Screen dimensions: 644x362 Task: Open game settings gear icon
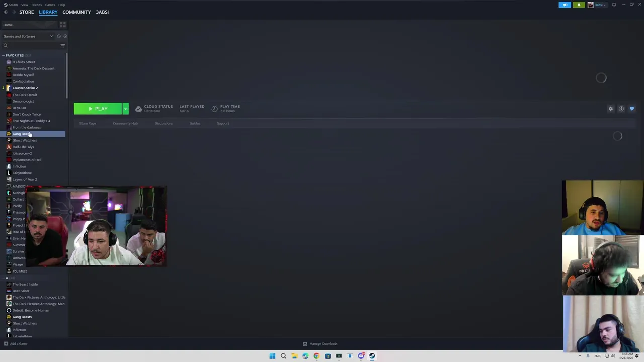click(611, 109)
